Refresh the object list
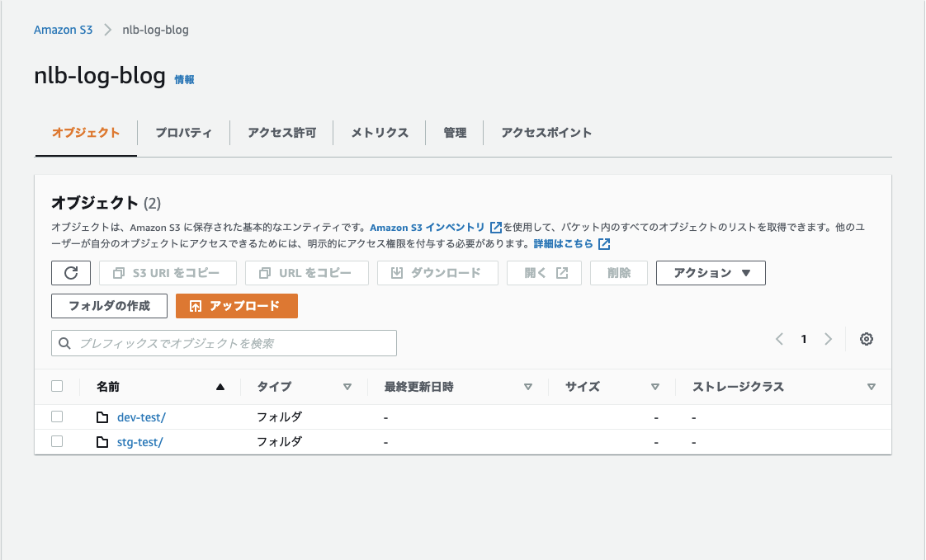 [x=71, y=272]
